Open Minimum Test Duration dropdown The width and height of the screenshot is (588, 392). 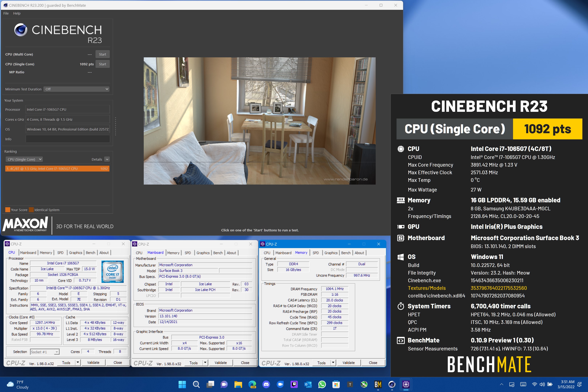77,89
